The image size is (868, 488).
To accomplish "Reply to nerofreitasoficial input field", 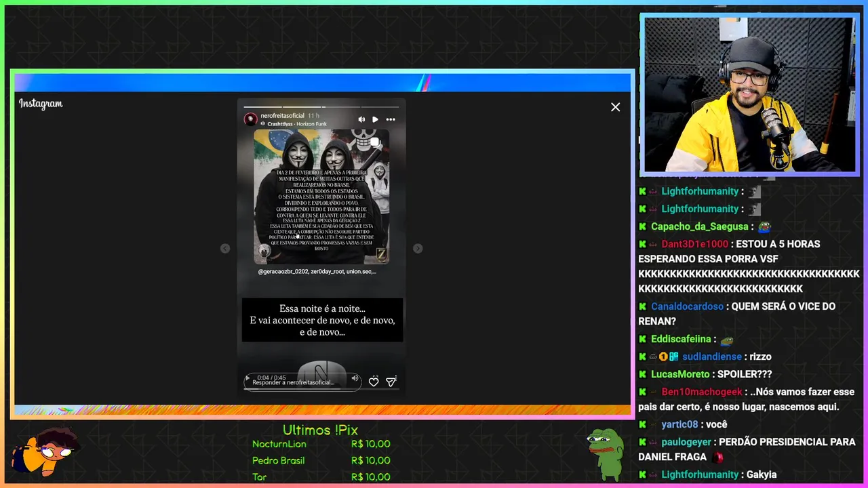I will click(x=302, y=382).
